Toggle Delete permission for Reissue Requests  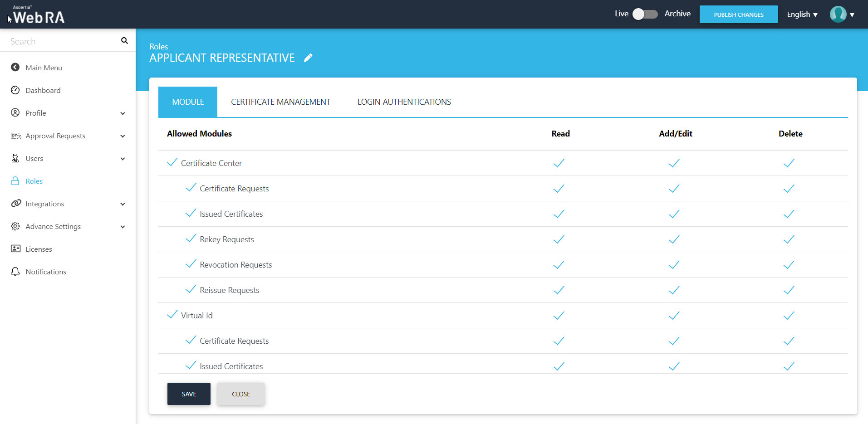point(789,290)
